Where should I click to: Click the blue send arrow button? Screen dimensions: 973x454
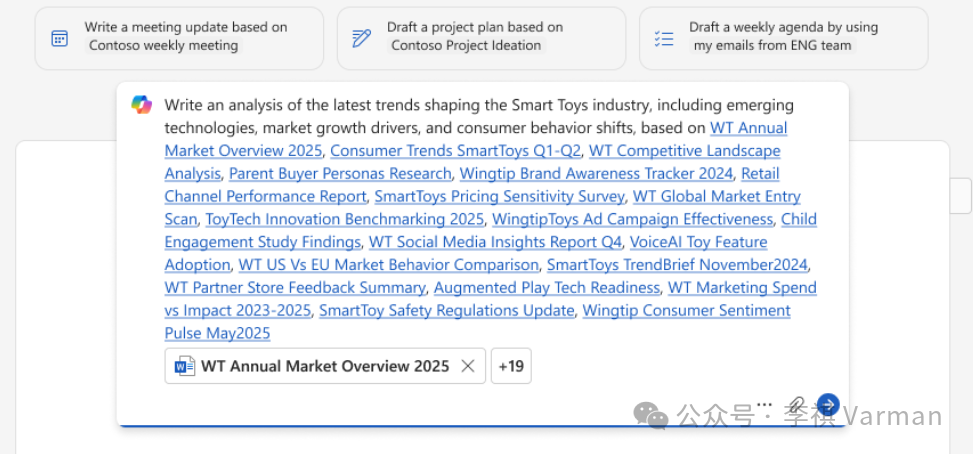828,405
